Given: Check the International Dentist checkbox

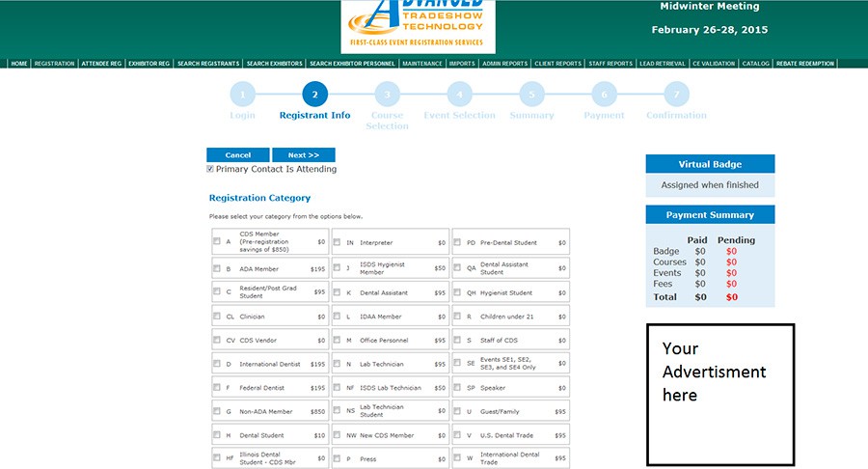Looking at the screenshot, I should pos(217,364).
